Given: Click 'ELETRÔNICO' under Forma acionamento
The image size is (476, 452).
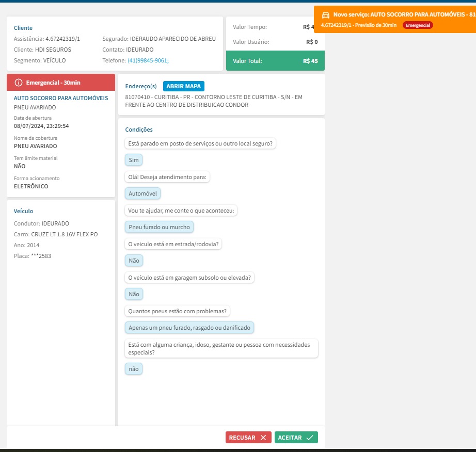Looking at the screenshot, I should (x=31, y=186).
